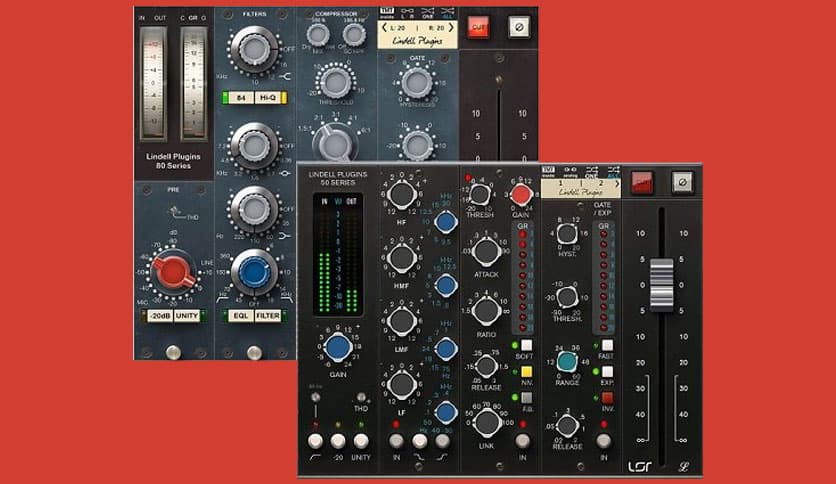Click the LINK knob in 50 Series compressor
Image resolution: width=836 pixels, height=484 pixels.
click(486, 422)
